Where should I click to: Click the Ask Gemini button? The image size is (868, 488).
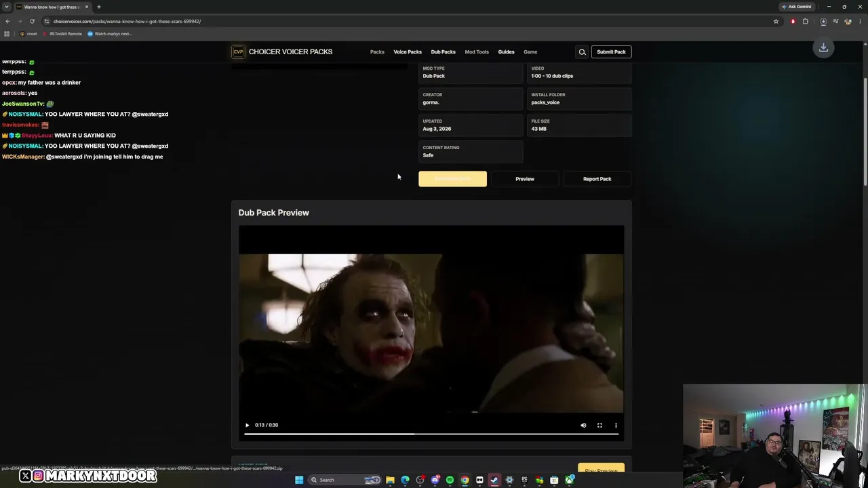click(797, 7)
